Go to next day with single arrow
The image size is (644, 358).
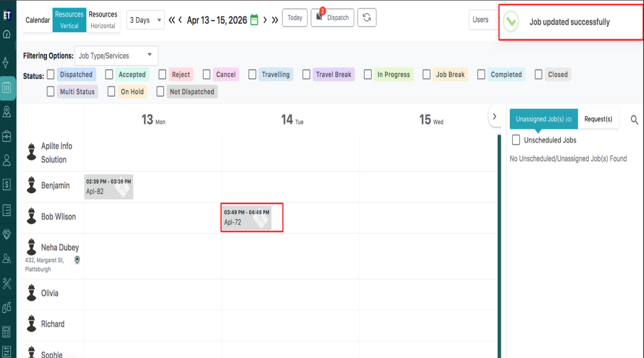265,20
